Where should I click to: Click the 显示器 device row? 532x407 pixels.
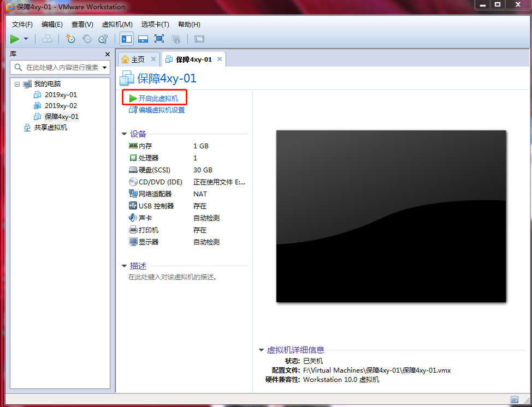187,242
